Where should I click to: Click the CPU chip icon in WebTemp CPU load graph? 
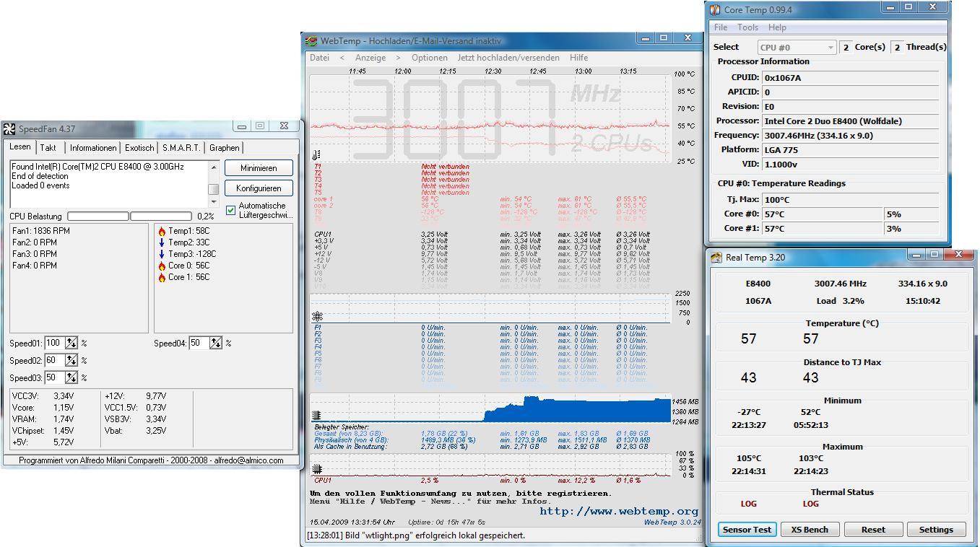point(316,470)
